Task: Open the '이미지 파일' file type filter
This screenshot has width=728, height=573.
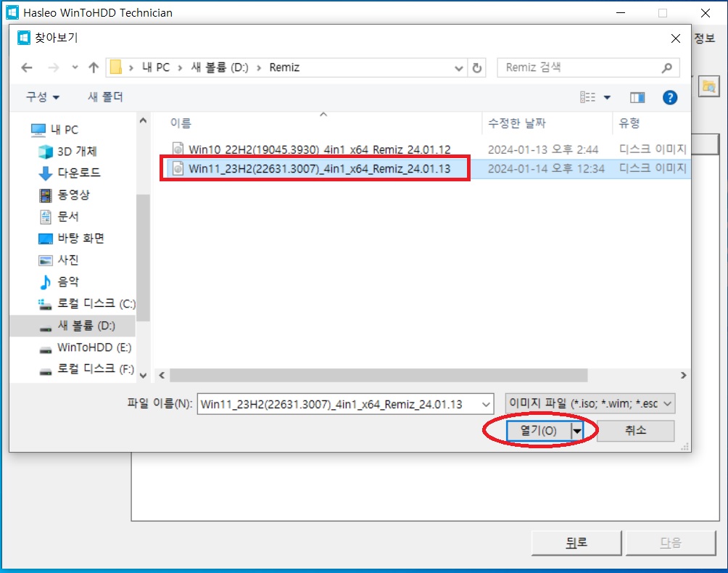Action: point(590,403)
